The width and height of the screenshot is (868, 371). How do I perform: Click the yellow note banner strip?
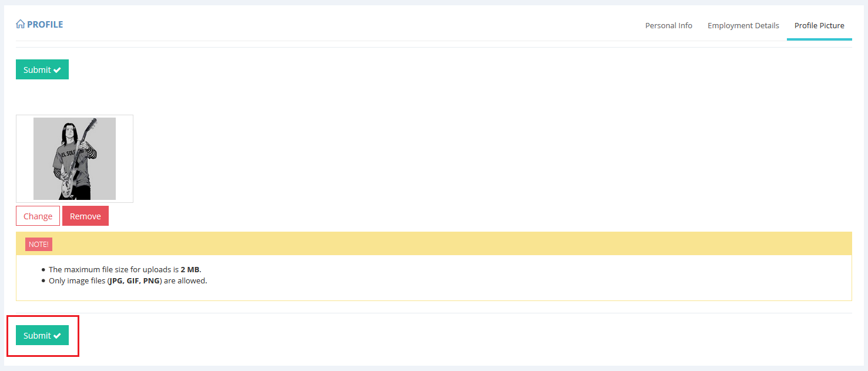click(x=411, y=243)
